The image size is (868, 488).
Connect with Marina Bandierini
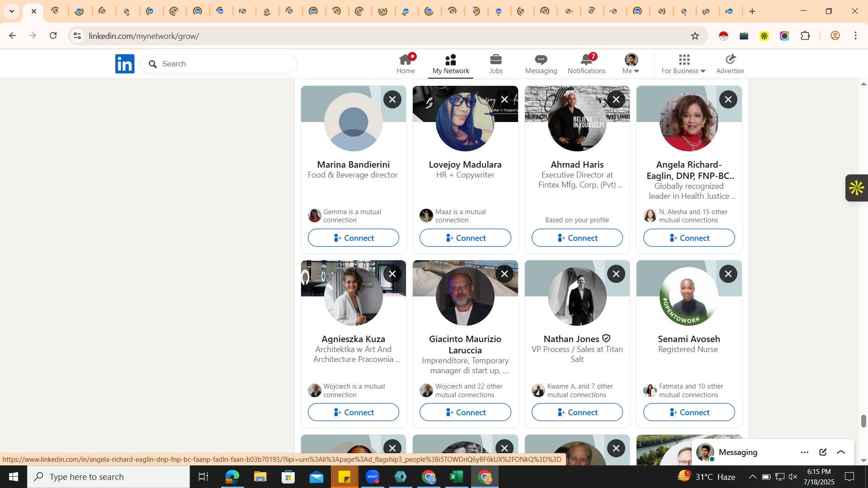tap(354, 238)
